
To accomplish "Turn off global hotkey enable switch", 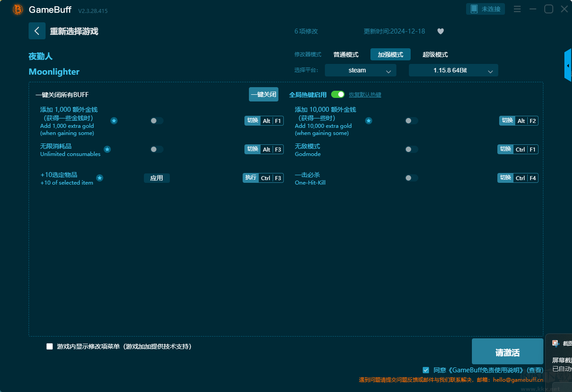I will pyautogui.click(x=338, y=94).
